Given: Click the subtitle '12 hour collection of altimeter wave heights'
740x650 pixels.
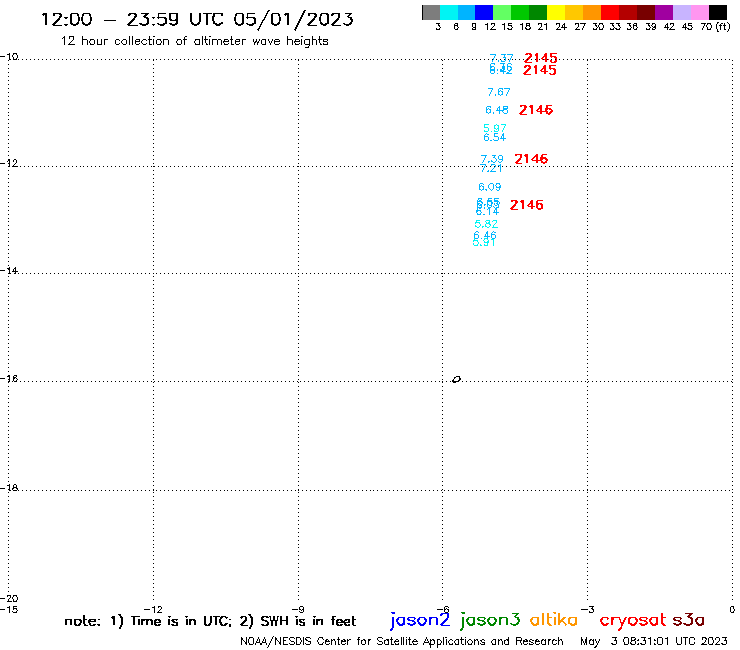Looking at the screenshot, I should click(x=194, y=41).
